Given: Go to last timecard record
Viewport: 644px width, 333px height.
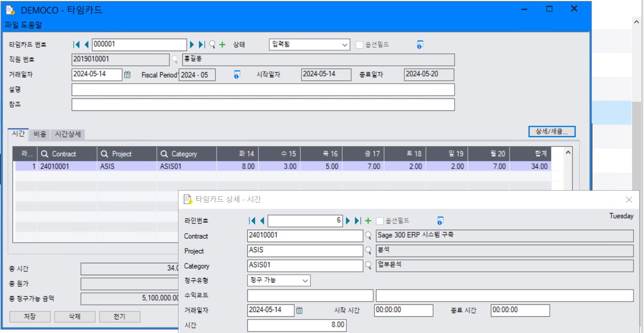Looking at the screenshot, I should pos(201,44).
